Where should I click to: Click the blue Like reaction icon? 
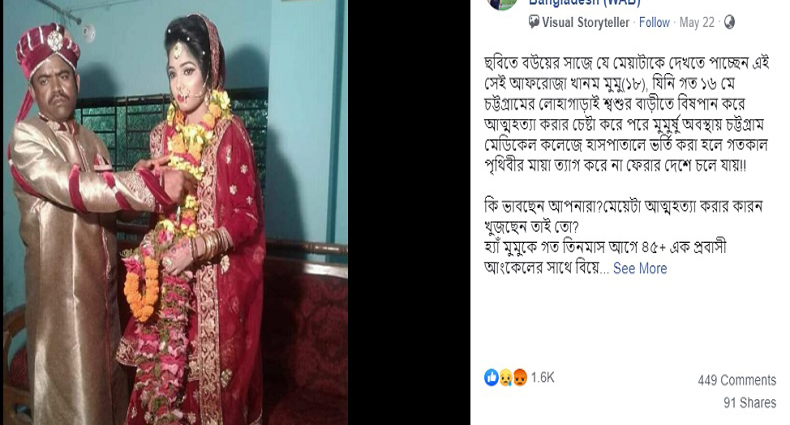(491, 377)
